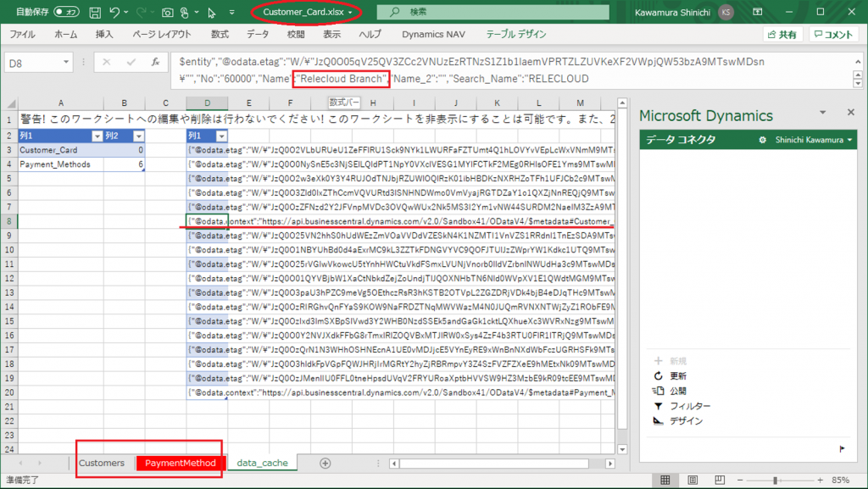
Task: Close the Microsoft Dynamics pane
Action: pyautogui.click(x=851, y=113)
